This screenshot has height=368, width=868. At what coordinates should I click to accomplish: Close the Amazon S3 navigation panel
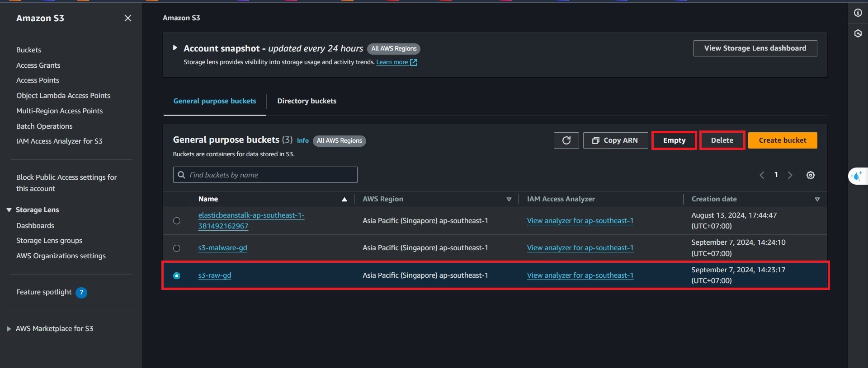click(x=128, y=18)
